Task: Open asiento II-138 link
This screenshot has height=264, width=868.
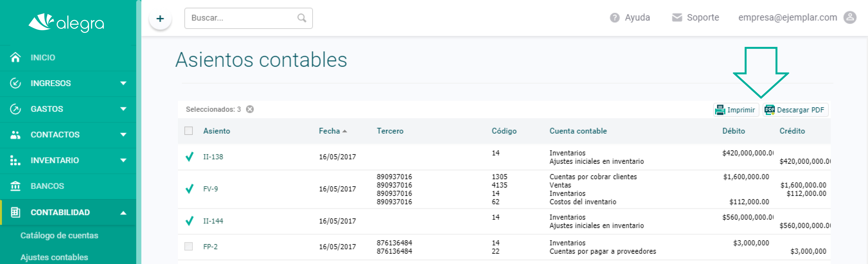Action: (213, 157)
